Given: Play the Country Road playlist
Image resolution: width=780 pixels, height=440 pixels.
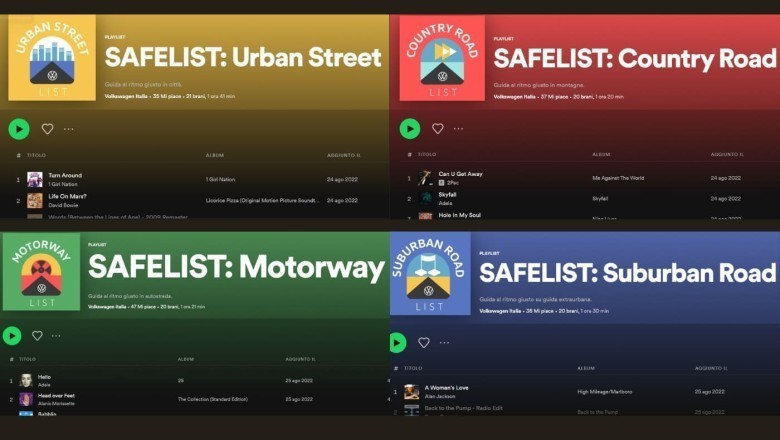Looking at the screenshot, I should (x=410, y=129).
